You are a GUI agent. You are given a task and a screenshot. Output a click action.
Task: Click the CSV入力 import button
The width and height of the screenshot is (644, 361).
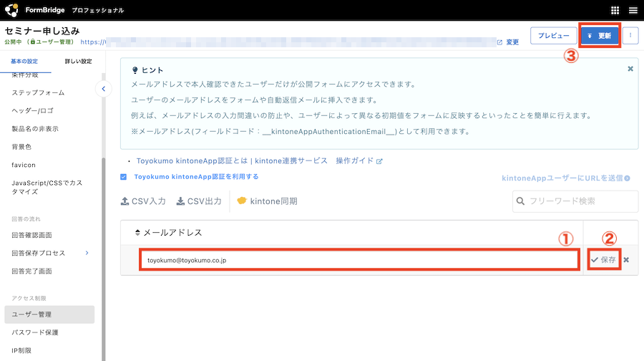tap(144, 201)
